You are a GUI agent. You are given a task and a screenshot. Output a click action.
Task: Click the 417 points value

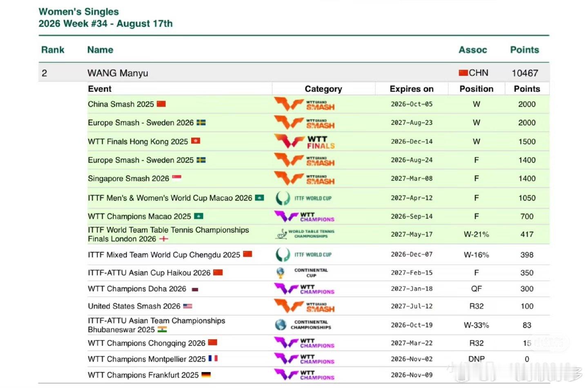coord(527,234)
